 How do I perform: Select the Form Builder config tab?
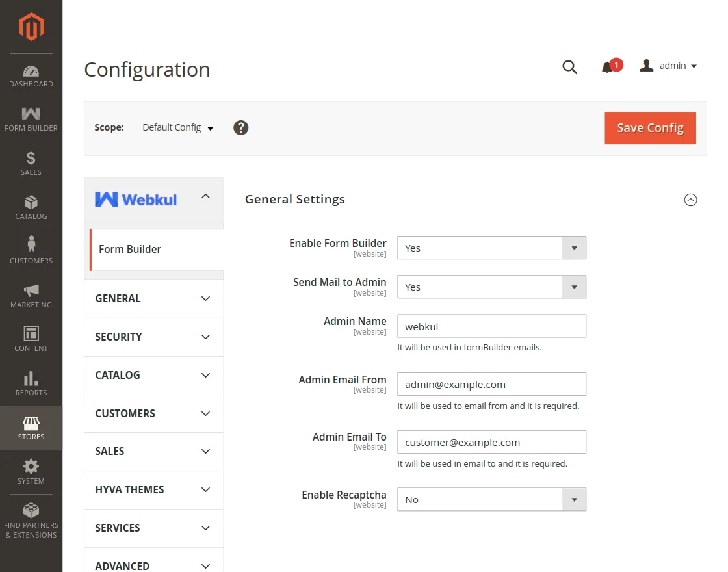(157, 250)
